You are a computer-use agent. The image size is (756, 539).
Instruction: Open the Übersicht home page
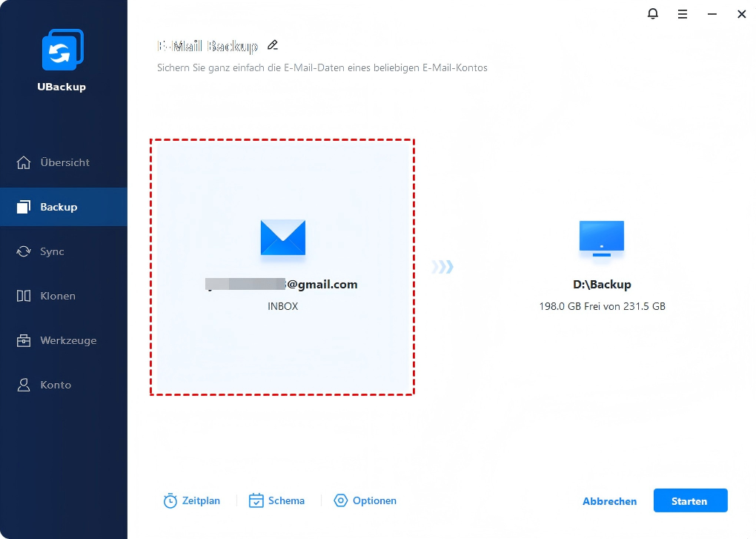(x=64, y=162)
